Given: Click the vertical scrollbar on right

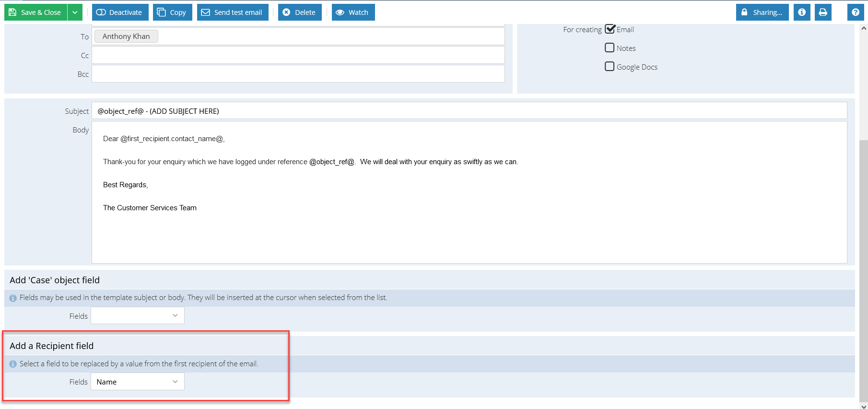Looking at the screenshot, I should pos(864,240).
